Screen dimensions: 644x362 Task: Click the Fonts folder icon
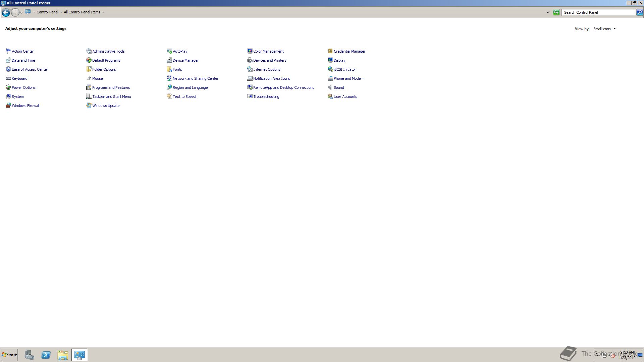tap(169, 69)
